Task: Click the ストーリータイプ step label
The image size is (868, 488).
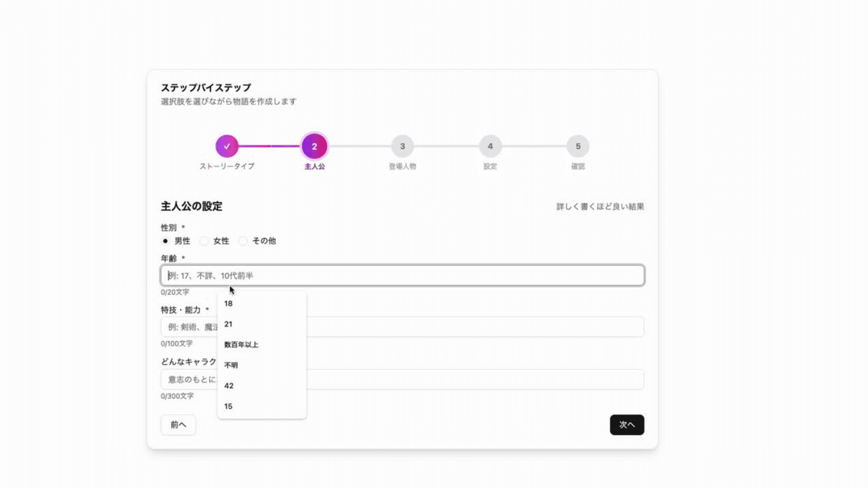Action: pos(227,166)
